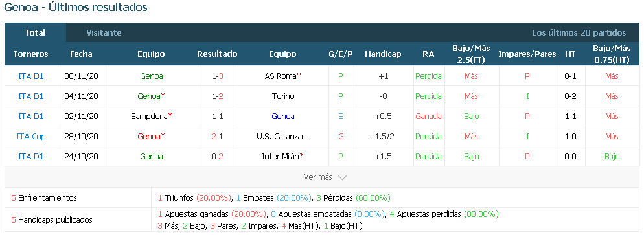Open Los últimos 20 partidos selector
644x235 pixels.
[579, 33]
